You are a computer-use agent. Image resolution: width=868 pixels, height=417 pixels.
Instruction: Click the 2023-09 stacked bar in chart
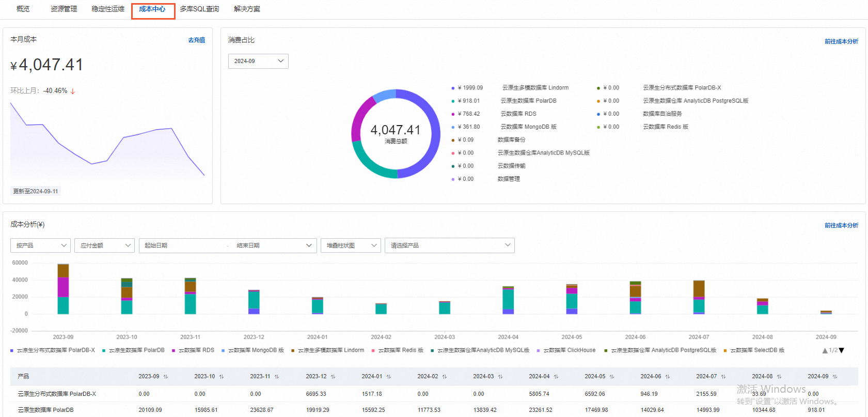pyautogui.click(x=63, y=289)
